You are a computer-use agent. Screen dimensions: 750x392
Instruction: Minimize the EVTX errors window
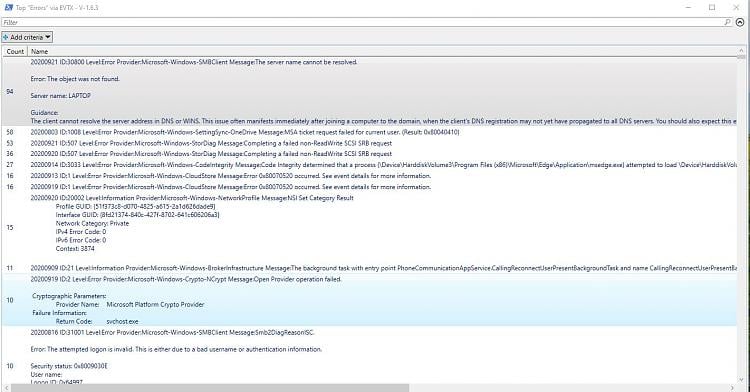[x=689, y=8]
